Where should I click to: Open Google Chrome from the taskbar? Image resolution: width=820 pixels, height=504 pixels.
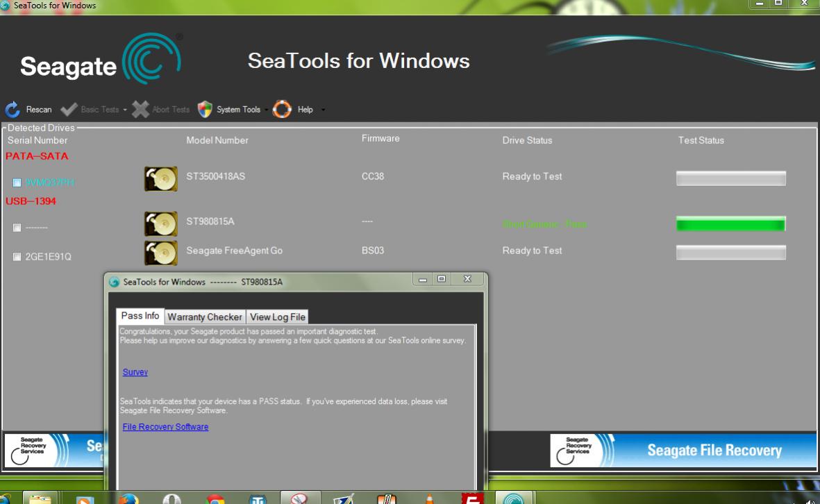(216, 498)
